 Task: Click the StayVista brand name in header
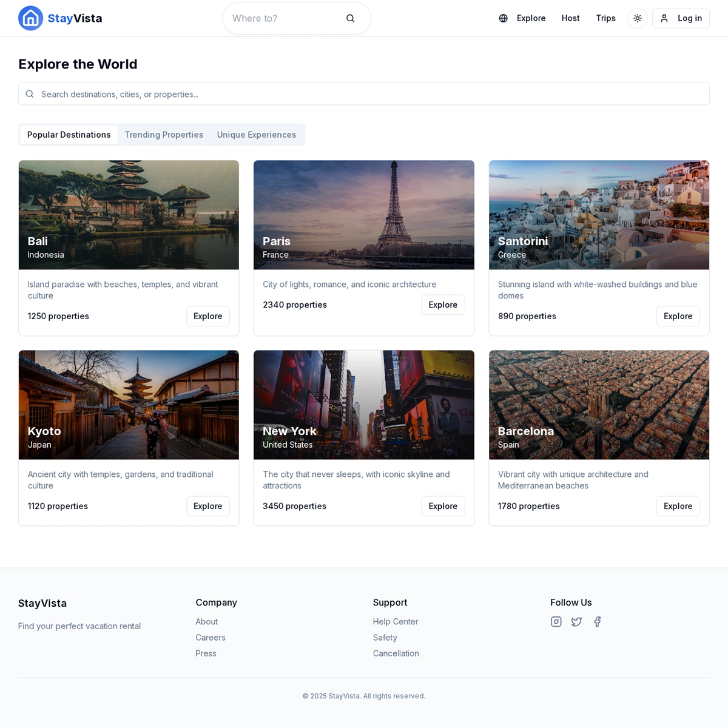tap(75, 18)
